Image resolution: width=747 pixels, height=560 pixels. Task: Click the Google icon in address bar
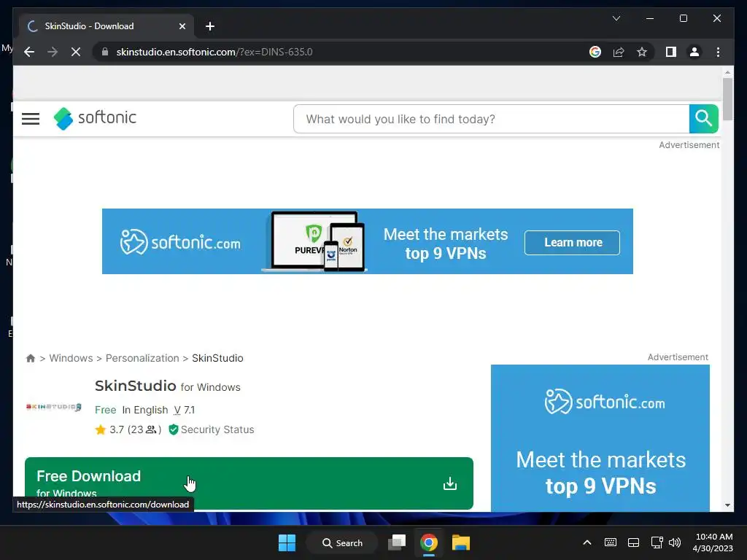595,52
